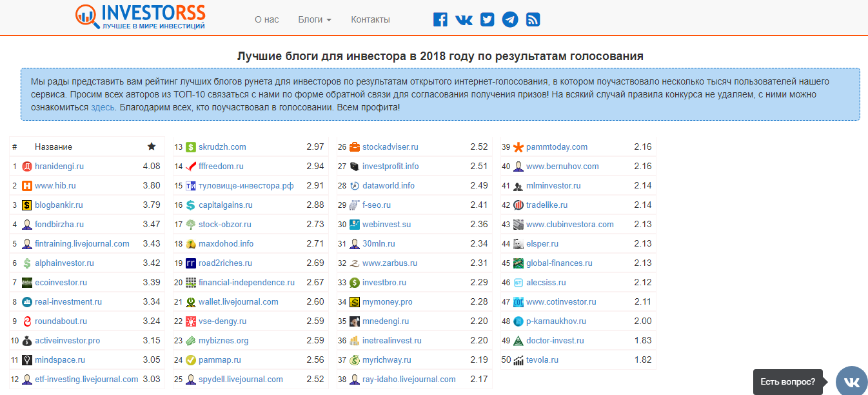Open investprofit.info link

[x=391, y=167]
